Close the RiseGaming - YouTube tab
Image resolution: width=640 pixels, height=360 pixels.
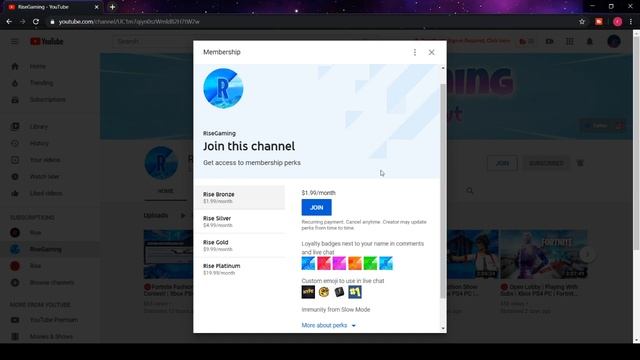click(97, 7)
